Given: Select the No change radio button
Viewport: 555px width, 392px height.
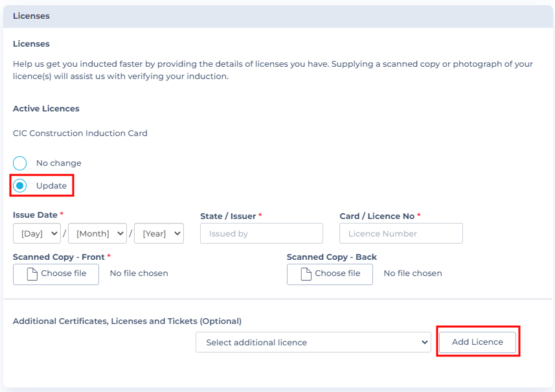Looking at the screenshot, I should click(20, 163).
